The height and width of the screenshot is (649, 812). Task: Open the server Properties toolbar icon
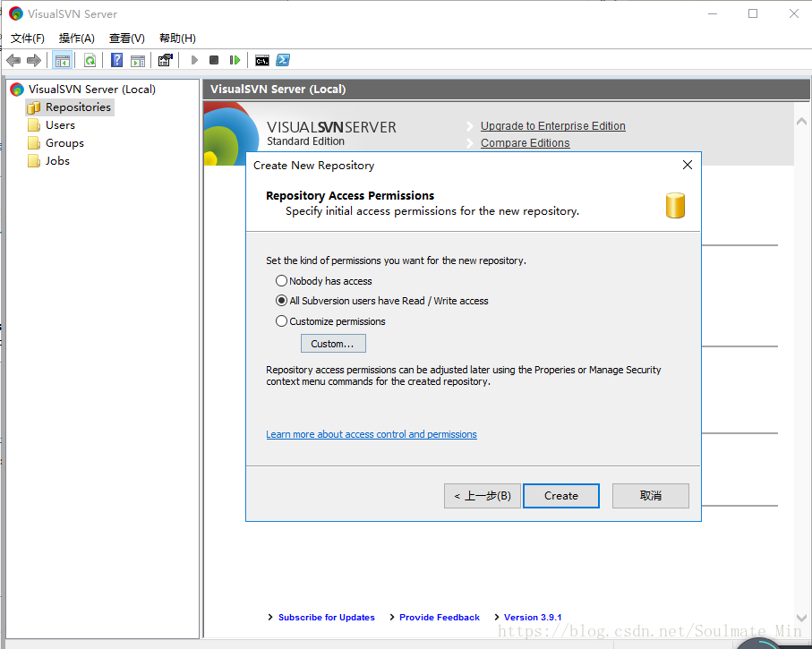pyautogui.click(x=166, y=60)
